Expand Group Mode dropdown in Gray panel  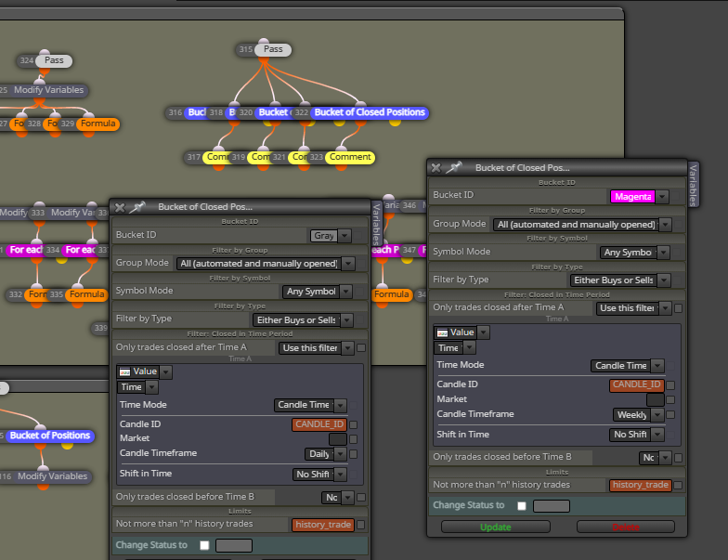point(349,264)
